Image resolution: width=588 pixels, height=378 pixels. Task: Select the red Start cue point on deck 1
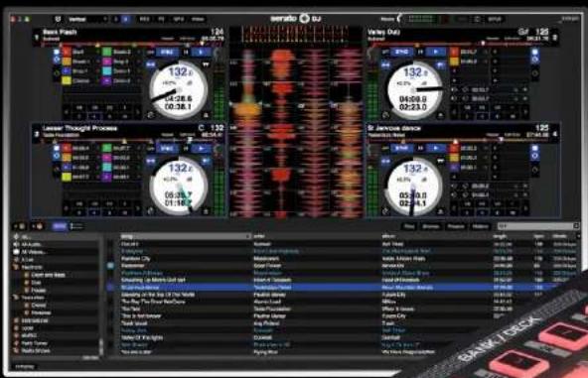[67, 52]
